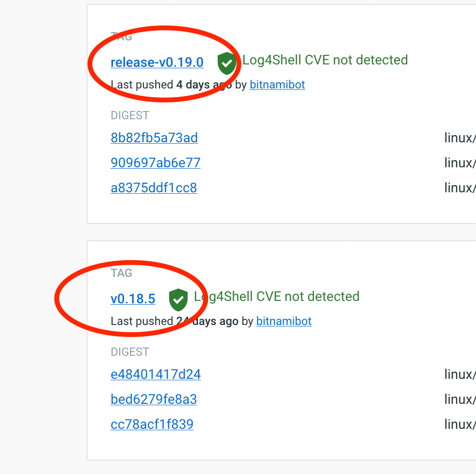View digest 8b82fb5a73ad details
Screen dimensions: 476x474
(154, 138)
